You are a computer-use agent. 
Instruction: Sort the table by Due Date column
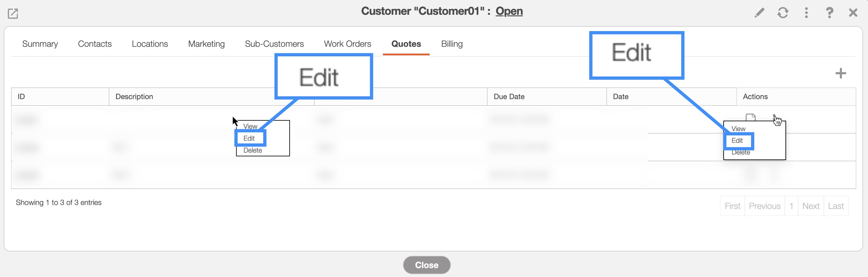509,97
